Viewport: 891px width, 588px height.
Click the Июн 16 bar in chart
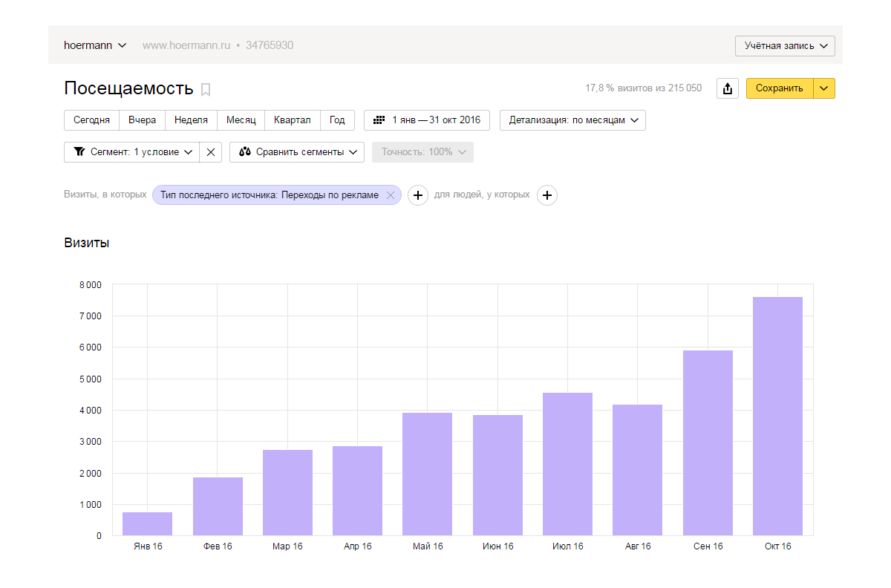497,475
